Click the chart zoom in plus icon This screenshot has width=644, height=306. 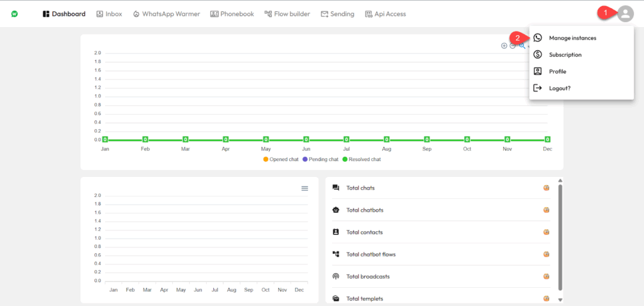click(x=504, y=46)
